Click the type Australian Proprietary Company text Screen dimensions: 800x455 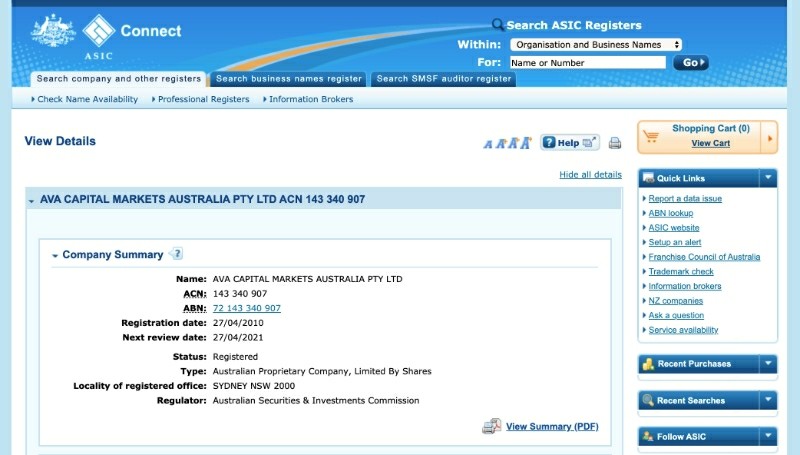[322, 371]
